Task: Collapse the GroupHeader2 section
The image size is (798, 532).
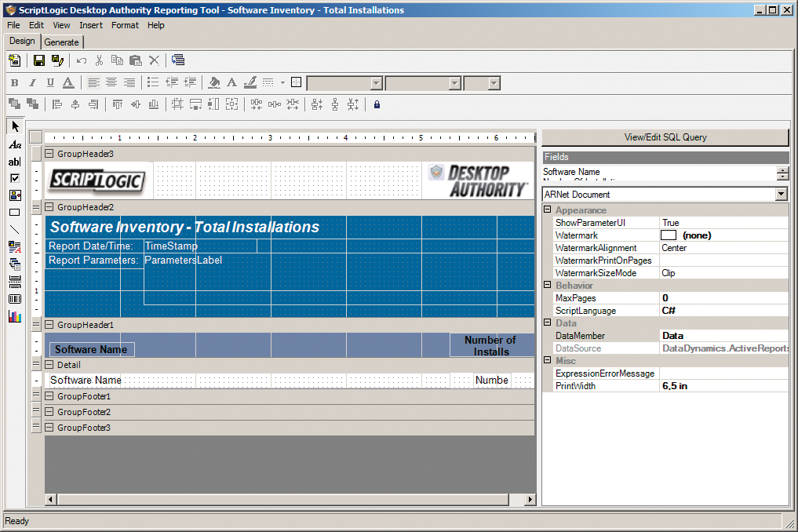Action: tap(49, 206)
